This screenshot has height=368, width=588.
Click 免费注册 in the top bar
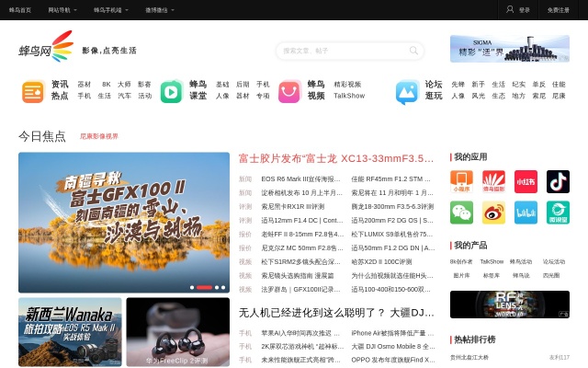559,10
